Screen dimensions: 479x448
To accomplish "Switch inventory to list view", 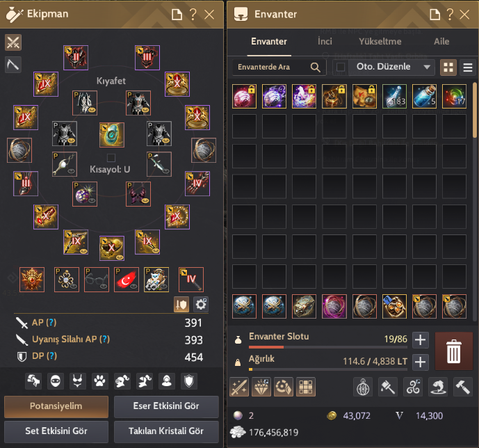I will (x=468, y=67).
